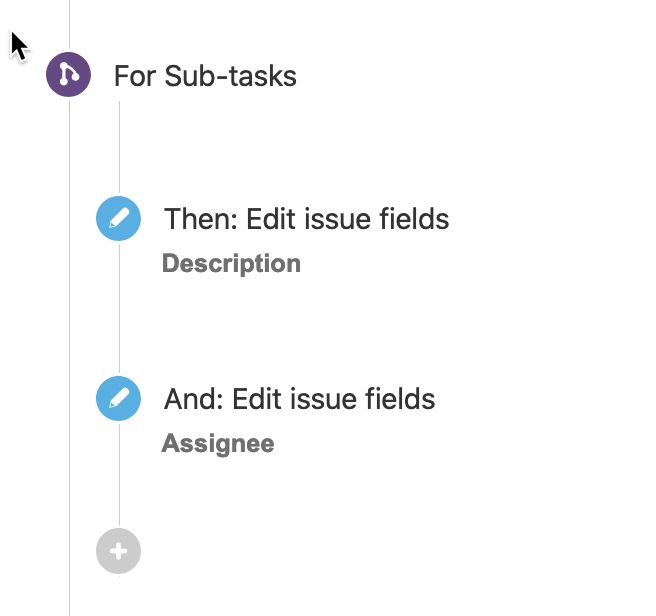Click the And: prefix of the second action
656x616 pixels.
(x=194, y=399)
